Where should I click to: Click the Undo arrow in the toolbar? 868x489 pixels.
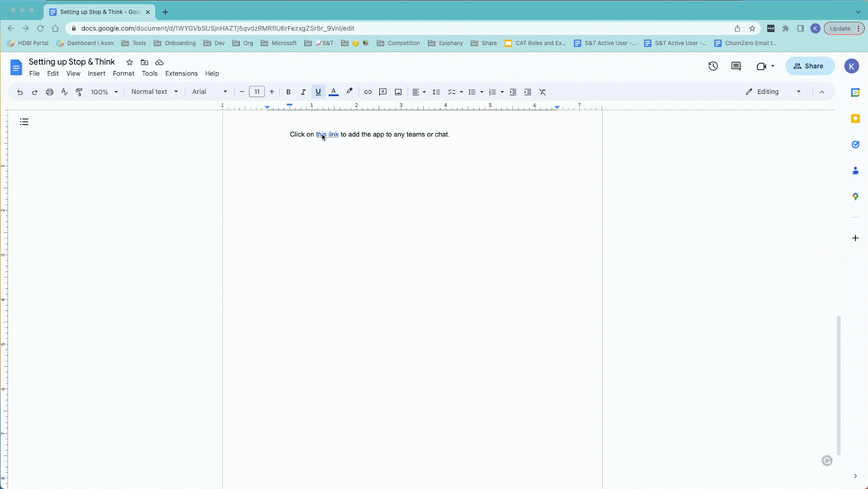pyautogui.click(x=20, y=92)
